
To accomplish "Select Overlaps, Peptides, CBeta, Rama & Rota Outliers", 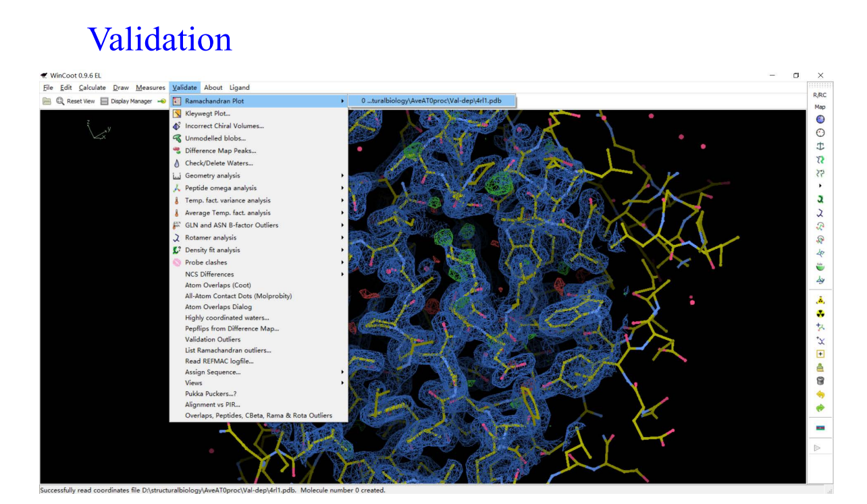I will (259, 416).
